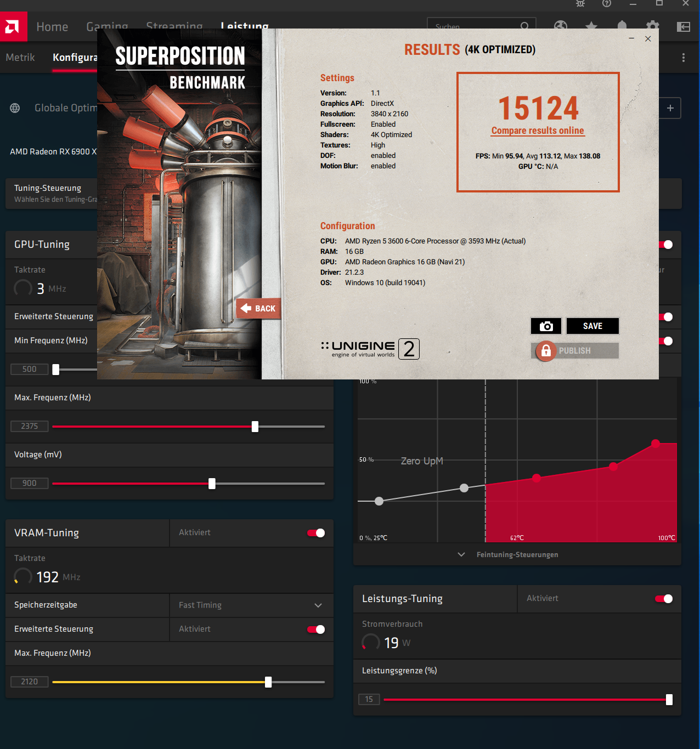Select the gray fan curve point near Zero UpM line
The image size is (700, 749).
pos(464,488)
